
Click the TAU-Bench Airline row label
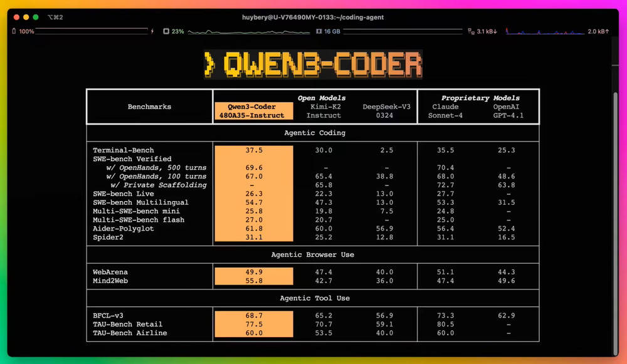(130, 333)
